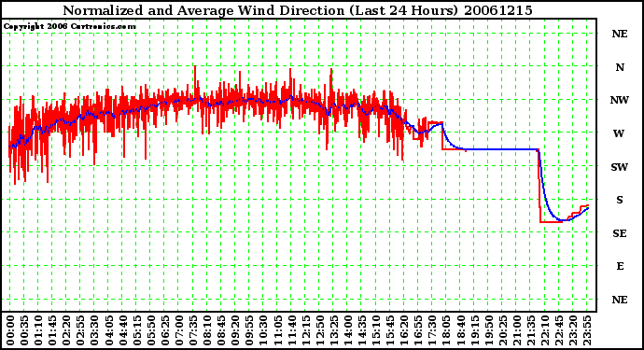The image size is (644, 350).
Task: Select the 16:55 time axis label
Action: point(418,330)
